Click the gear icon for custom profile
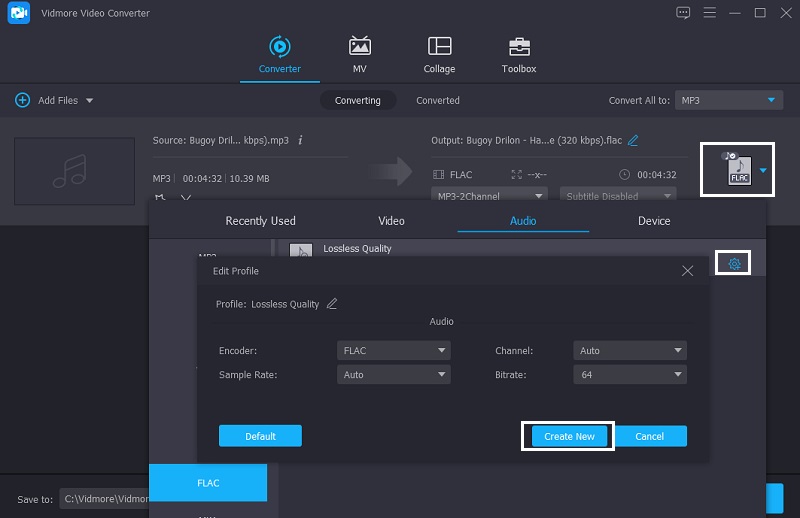 [x=734, y=263]
